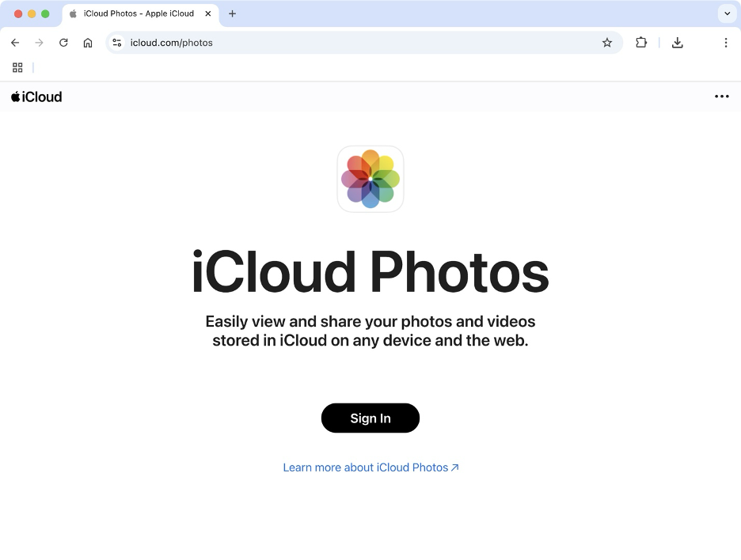Screen dimensions: 741x560
Task: Open the apps grid icon below the toolbar
Action: (x=17, y=67)
